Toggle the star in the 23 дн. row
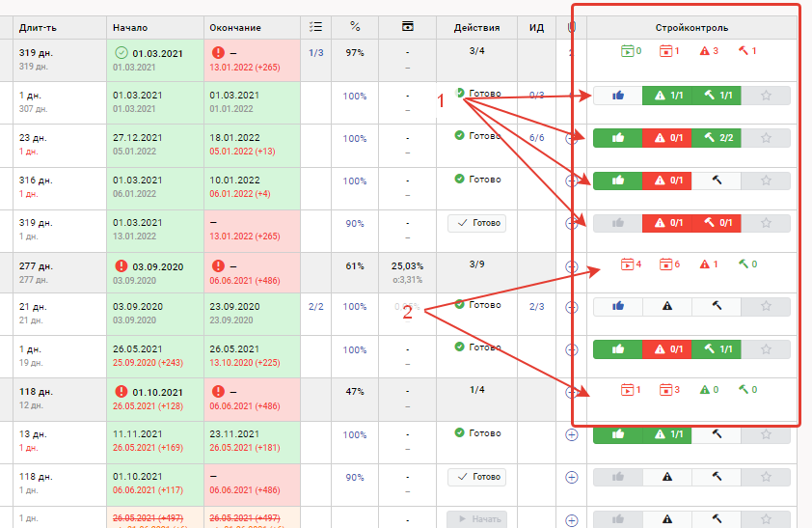This screenshot has width=812, height=528. tap(766, 138)
